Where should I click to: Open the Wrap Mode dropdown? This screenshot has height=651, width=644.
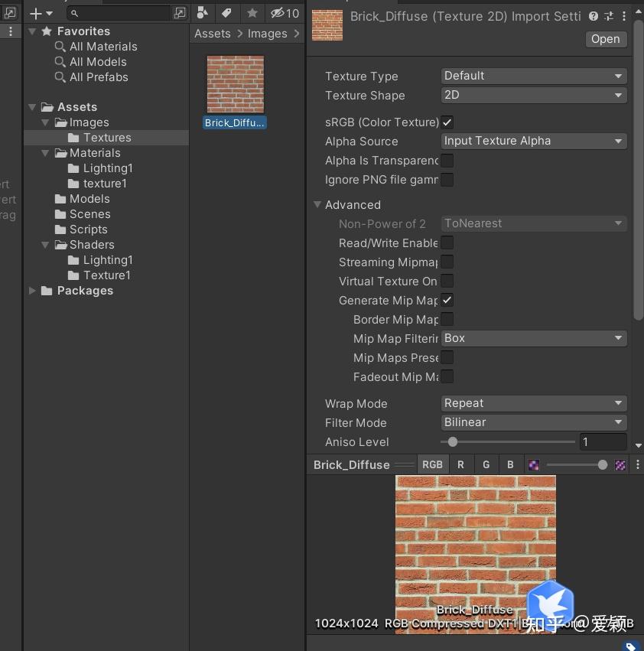point(533,403)
